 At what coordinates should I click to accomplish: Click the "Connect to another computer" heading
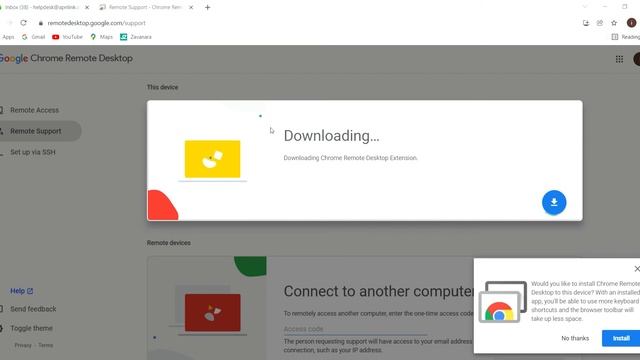tap(379, 291)
